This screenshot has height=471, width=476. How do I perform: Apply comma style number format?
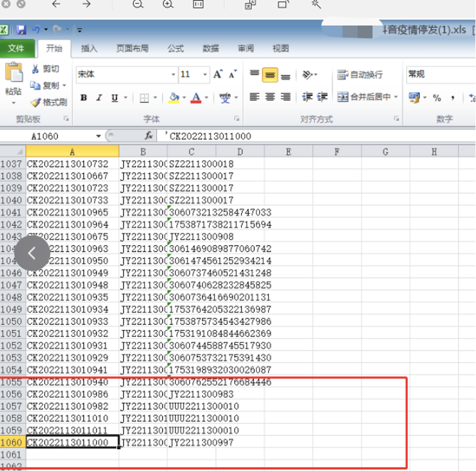pyautogui.click(x=453, y=98)
